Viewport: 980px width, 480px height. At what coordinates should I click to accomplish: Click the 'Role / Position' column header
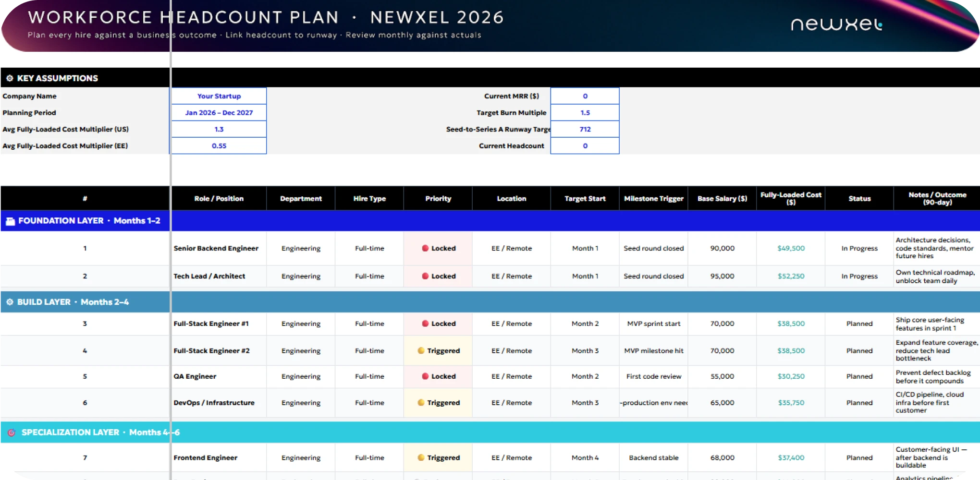219,198
